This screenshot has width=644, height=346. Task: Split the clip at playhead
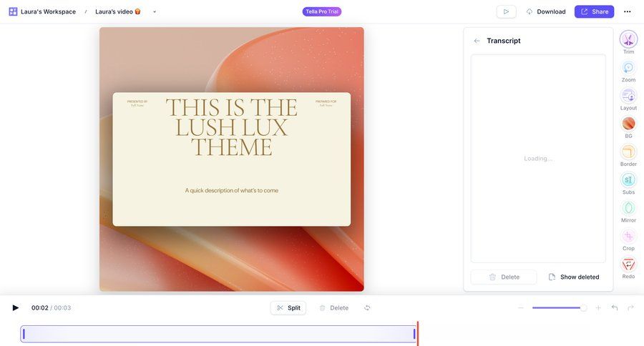pos(288,308)
